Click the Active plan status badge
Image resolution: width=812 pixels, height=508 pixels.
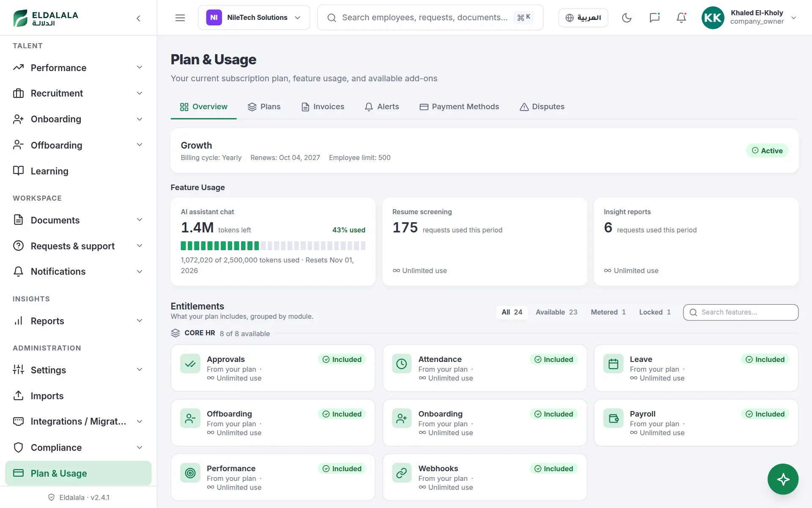767,151
